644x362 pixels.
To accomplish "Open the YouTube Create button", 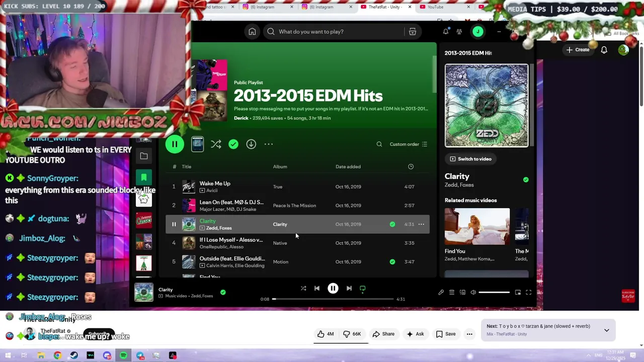I will [x=578, y=50].
